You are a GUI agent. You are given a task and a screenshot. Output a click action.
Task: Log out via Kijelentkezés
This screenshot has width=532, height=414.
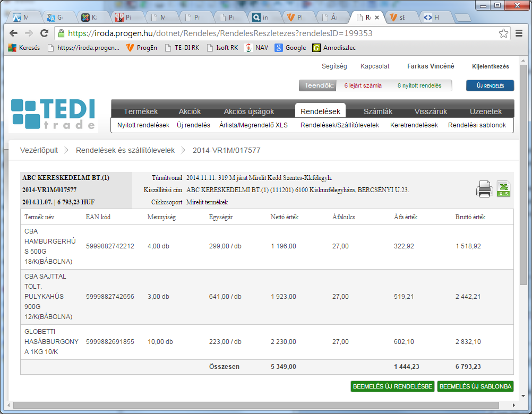[x=490, y=66]
